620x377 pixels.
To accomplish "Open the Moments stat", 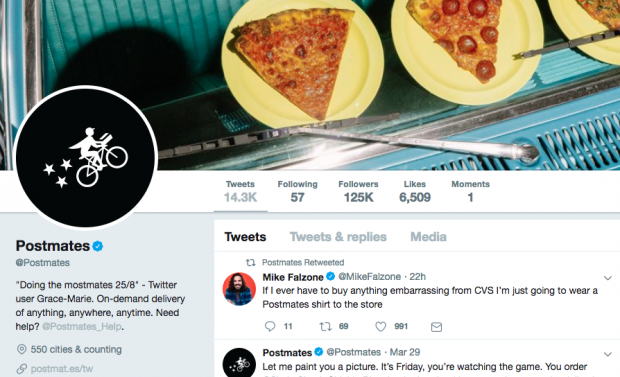I will tap(471, 191).
